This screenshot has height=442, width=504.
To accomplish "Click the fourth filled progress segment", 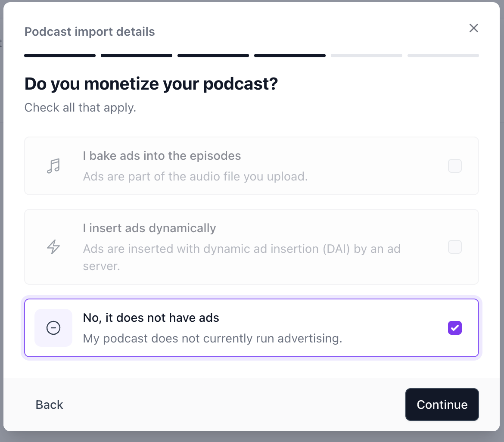I will coord(290,56).
